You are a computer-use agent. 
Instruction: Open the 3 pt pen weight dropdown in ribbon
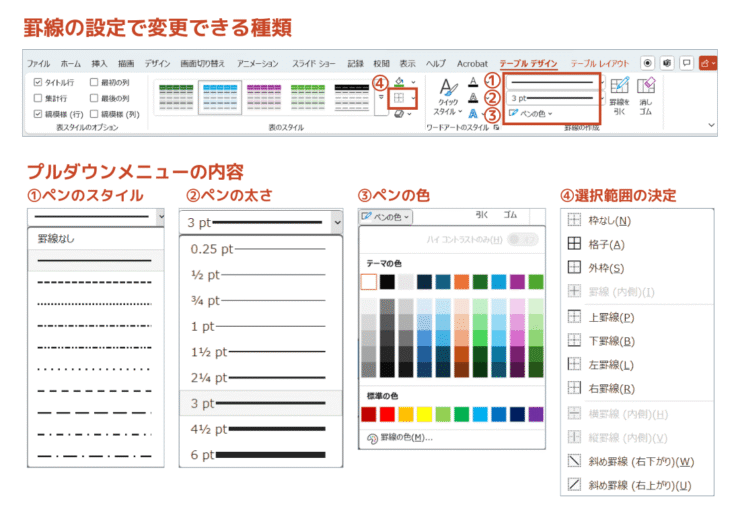coord(555,98)
